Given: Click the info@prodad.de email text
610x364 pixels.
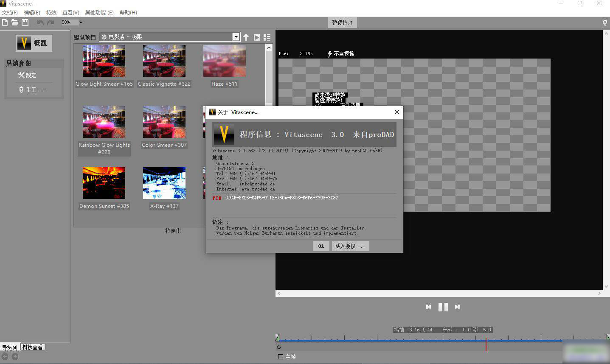Looking at the screenshot, I should coord(257,184).
